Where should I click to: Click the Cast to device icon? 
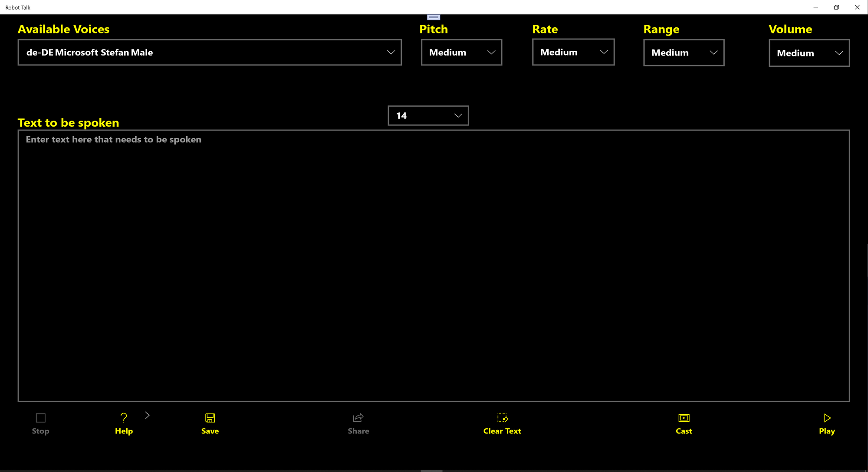684,418
